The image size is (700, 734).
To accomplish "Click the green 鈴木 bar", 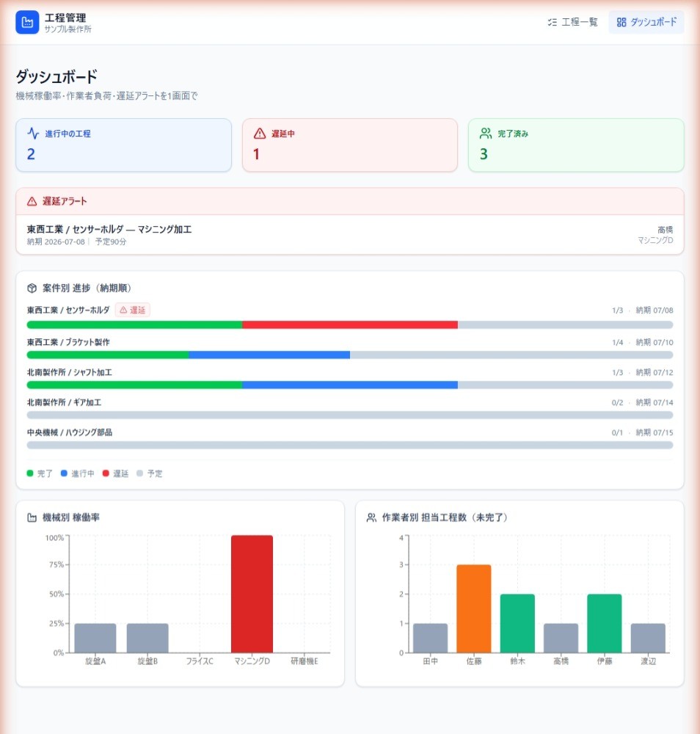I will point(517,623).
